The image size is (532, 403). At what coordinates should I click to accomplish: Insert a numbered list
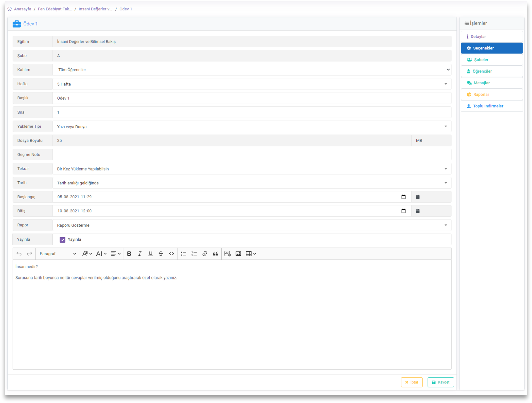pos(194,254)
